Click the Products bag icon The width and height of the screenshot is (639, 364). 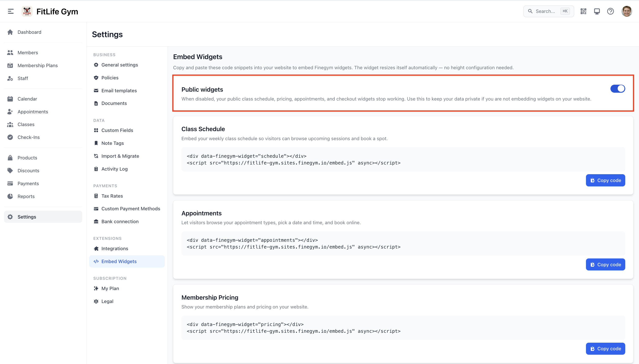pyautogui.click(x=10, y=158)
